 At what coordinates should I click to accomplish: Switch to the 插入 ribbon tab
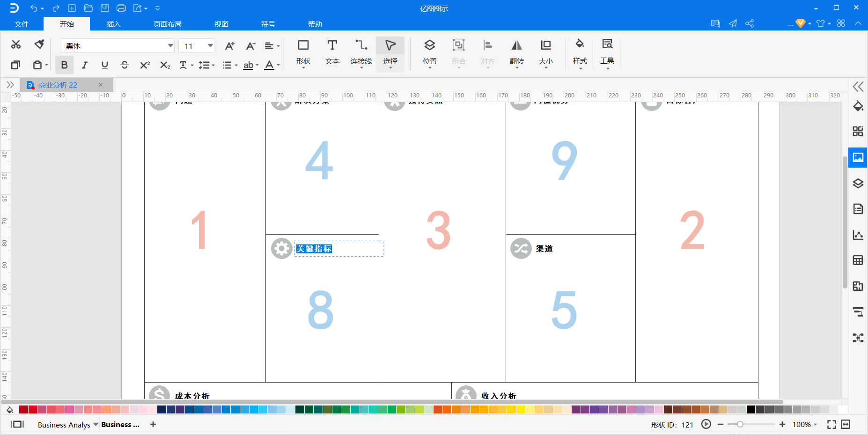[x=114, y=24]
